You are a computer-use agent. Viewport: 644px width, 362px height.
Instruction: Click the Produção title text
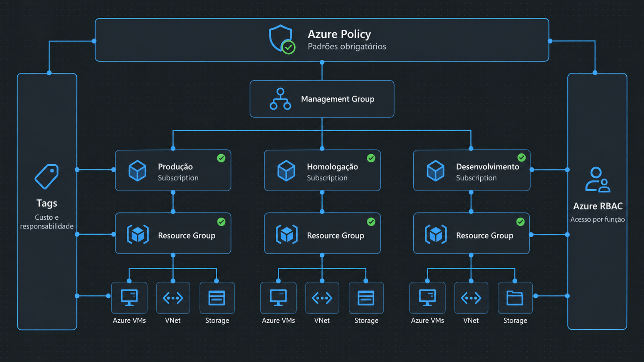click(175, 167)
